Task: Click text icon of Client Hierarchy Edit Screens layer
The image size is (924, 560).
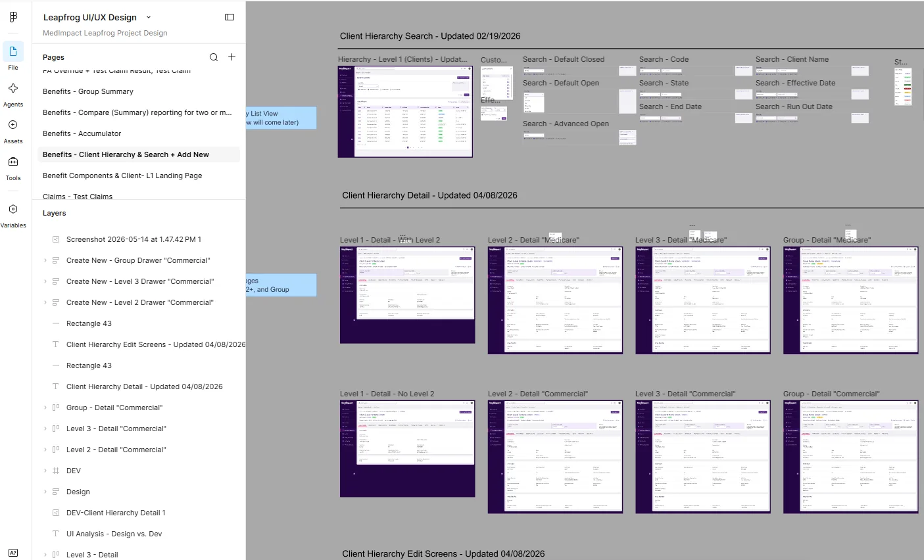Action: 56,344
